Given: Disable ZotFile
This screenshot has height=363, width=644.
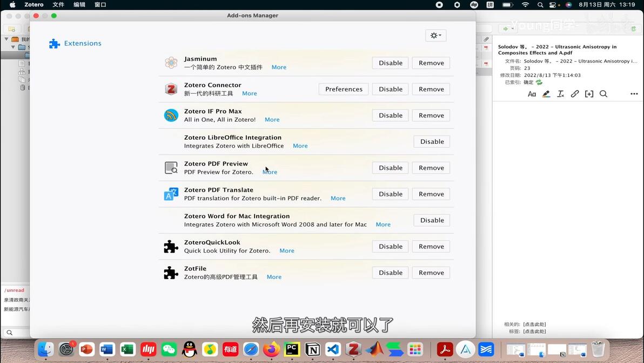Looking at the screenshot, I should [x=390, y=273].
